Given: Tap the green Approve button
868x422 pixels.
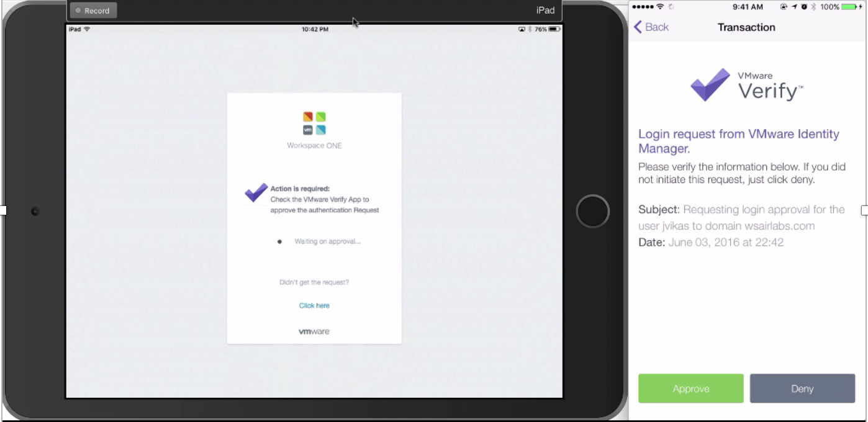Looking at the screenshot, I should (690, 388).
